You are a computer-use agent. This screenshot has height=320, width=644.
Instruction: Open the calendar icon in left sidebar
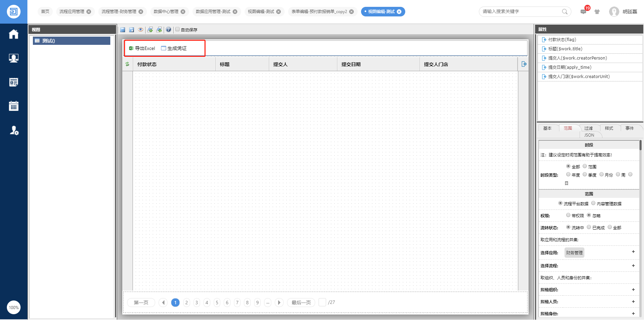(14, 106)
